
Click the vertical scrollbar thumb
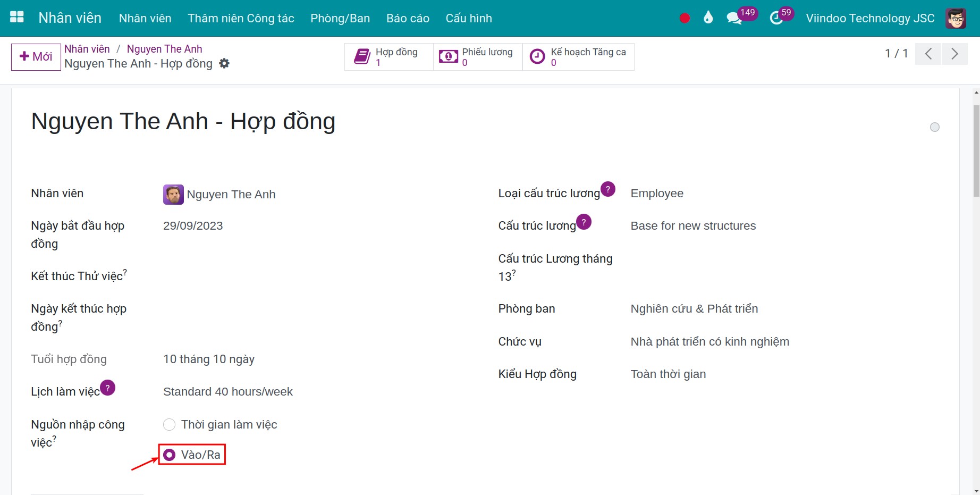tap(976, 151)
